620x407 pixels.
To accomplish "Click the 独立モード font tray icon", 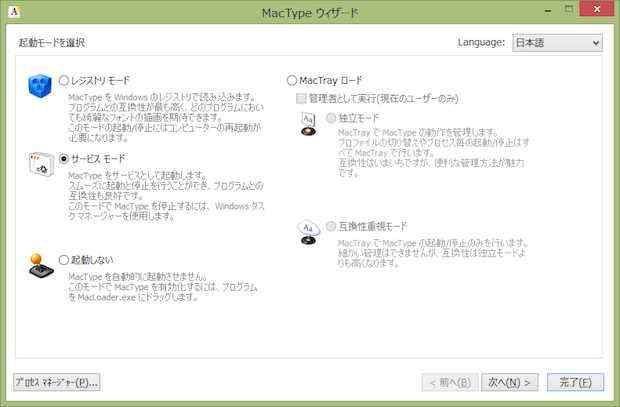I will pyautogui.click(x=308, y=123).
